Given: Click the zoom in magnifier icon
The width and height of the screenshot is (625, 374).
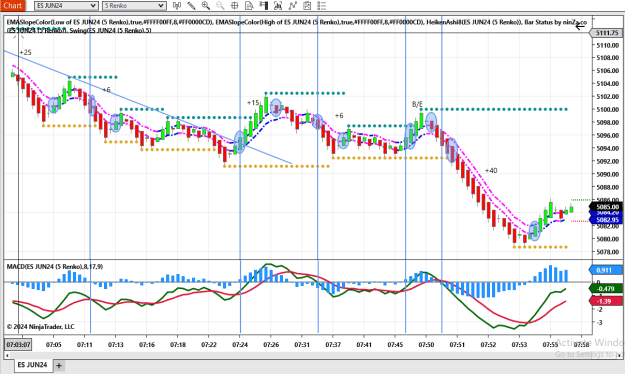Looking at the screenshot, I should pyautogui.click(x=206, y=6).
